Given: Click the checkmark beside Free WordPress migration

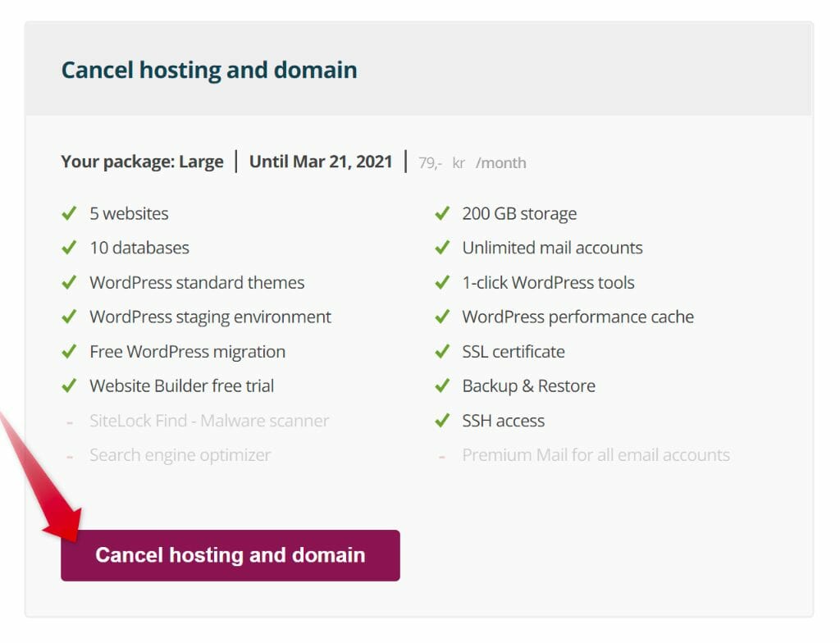Looking at the screenshot, I should click(69, 351).
